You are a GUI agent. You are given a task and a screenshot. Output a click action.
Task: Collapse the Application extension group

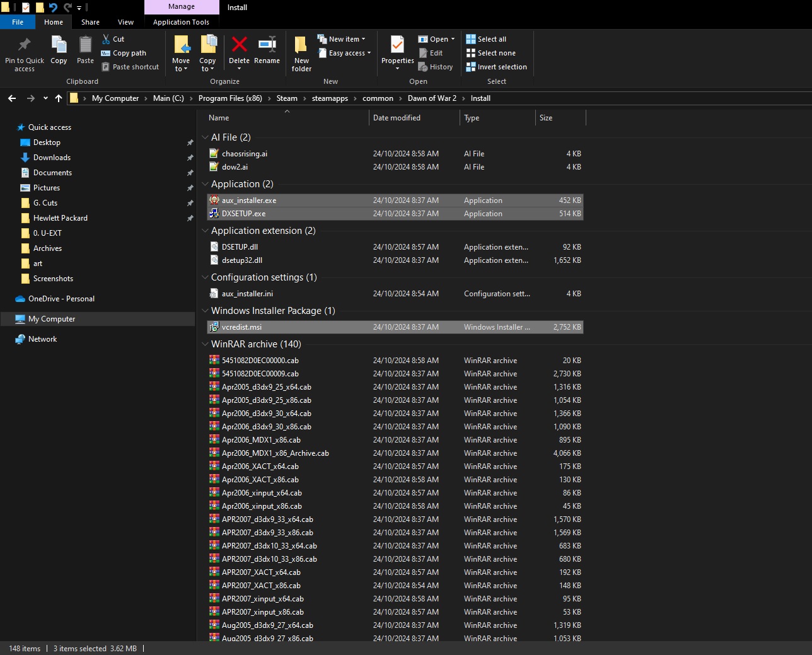pos(205,231)
